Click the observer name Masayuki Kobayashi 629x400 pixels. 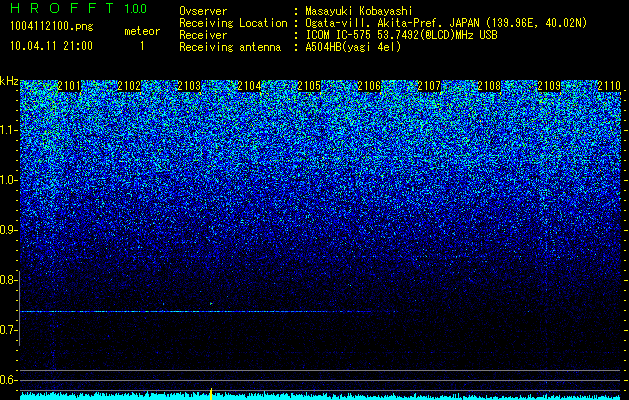[359, 11]
